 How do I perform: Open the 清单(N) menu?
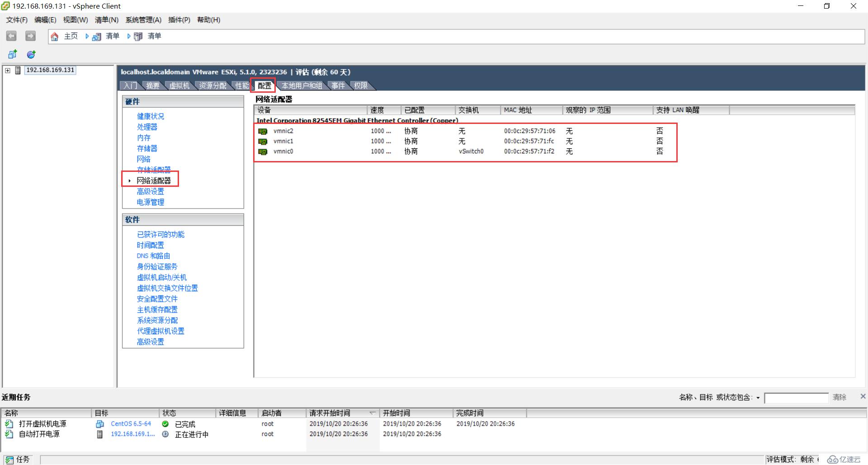tap(107, 20)
